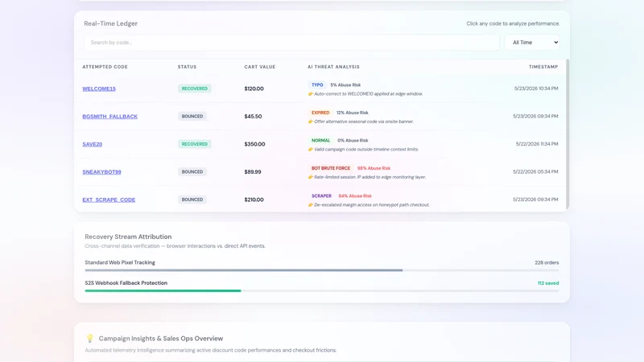Click the Timestamp column header
The width and height of the screenshot is (644, 362).
pyautogui.click(x=543, y=67)
